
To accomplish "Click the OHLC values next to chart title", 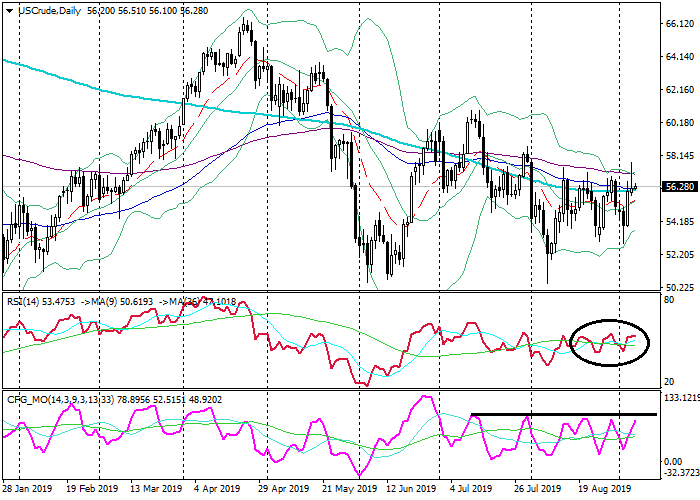I will (x=148, y=10).
